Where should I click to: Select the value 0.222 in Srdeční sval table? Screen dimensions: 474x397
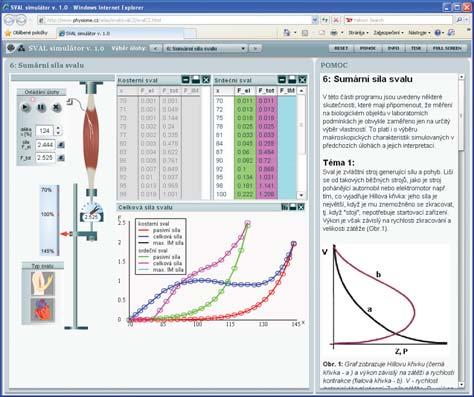(x=245, y=194)
